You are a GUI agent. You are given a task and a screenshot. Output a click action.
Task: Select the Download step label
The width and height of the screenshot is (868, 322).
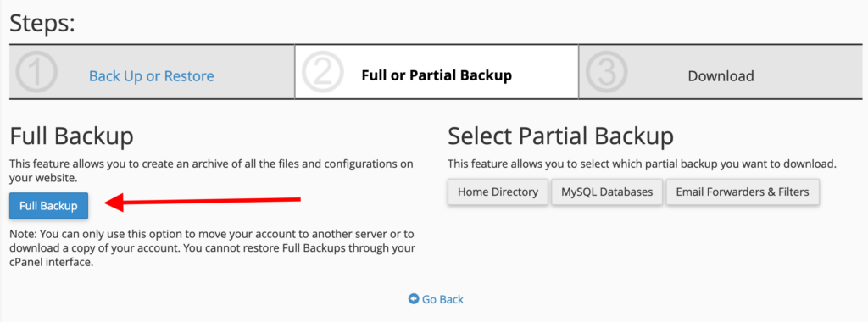tap(721, 75)
